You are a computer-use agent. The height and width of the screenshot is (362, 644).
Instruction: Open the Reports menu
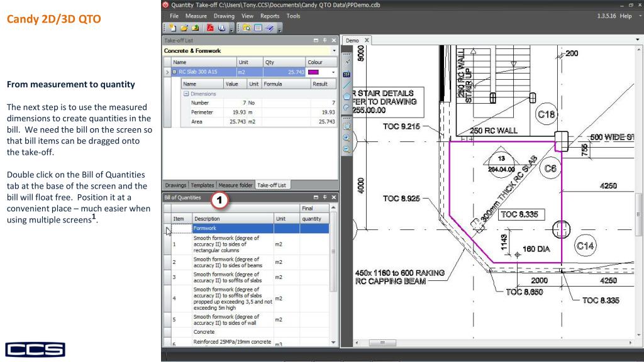[270, 16]
